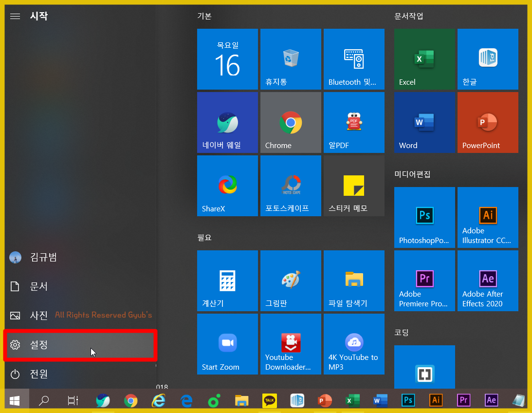Click the 시작 title text
The image size is (532, 413).
[x=39, y=16]
